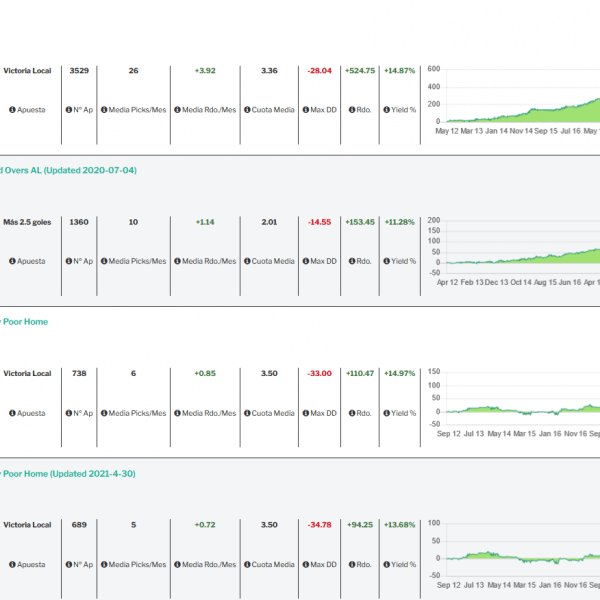Screen dimensions: 600x600
Task: Click info icon beside Yield % in 738 row
Action: (387, 413)
